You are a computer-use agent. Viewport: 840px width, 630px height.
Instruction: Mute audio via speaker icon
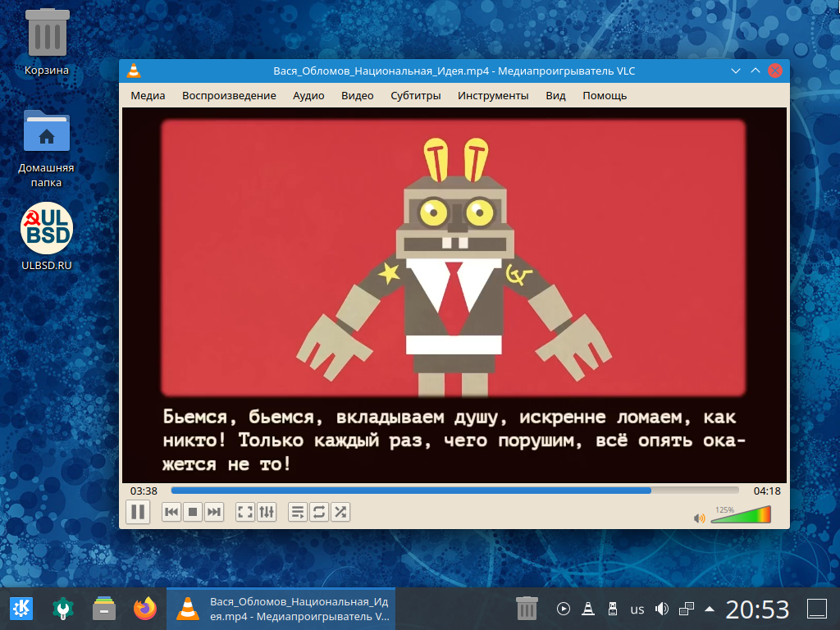[x=700, y=518]
